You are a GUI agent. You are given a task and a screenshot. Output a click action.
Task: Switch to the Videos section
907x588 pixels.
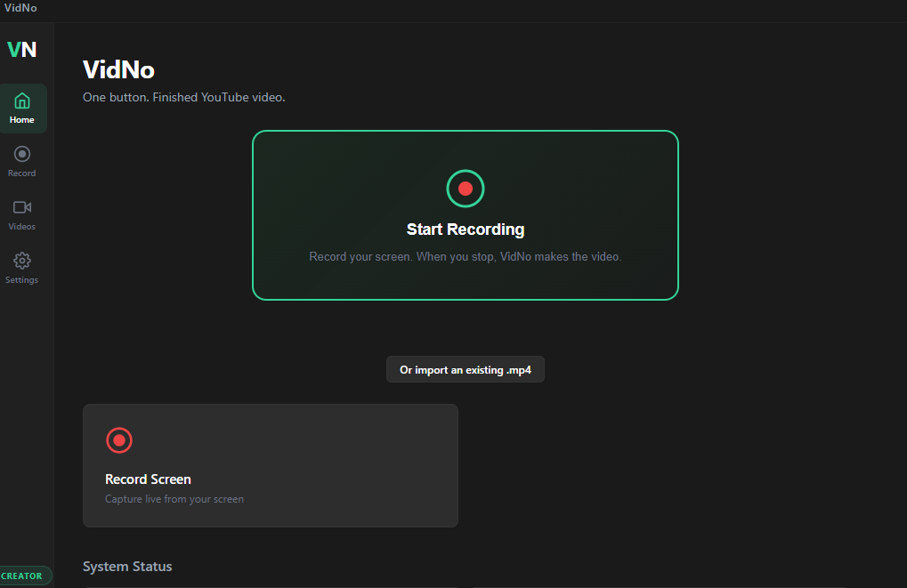[x=21, y=225]
